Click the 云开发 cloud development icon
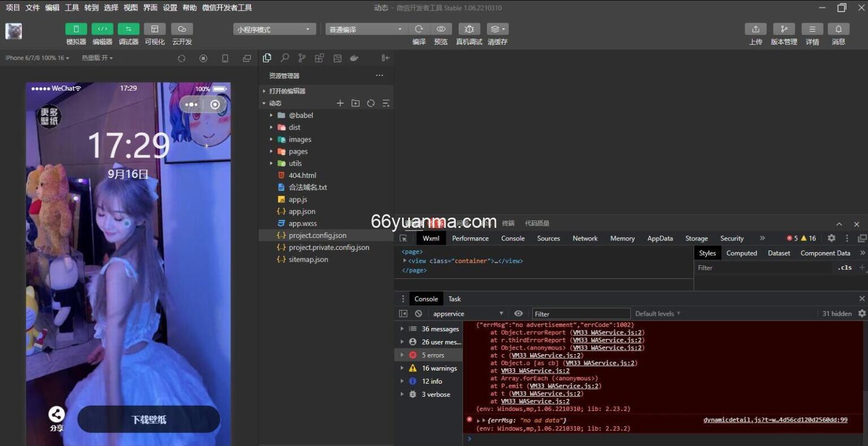The image size is (868, 446). coord(182,29)
